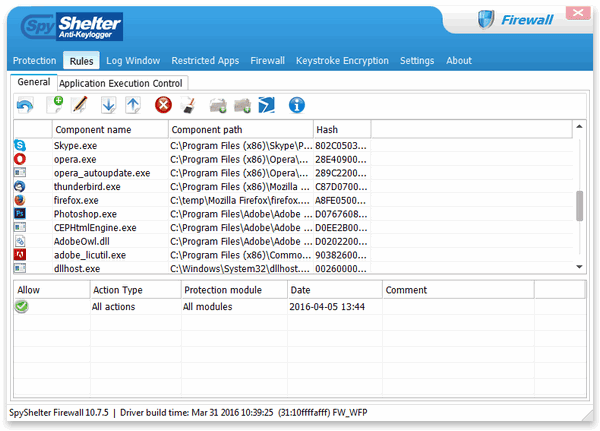
Task: Click the opera_autoupdate.exe row icon
Action: 20,173
